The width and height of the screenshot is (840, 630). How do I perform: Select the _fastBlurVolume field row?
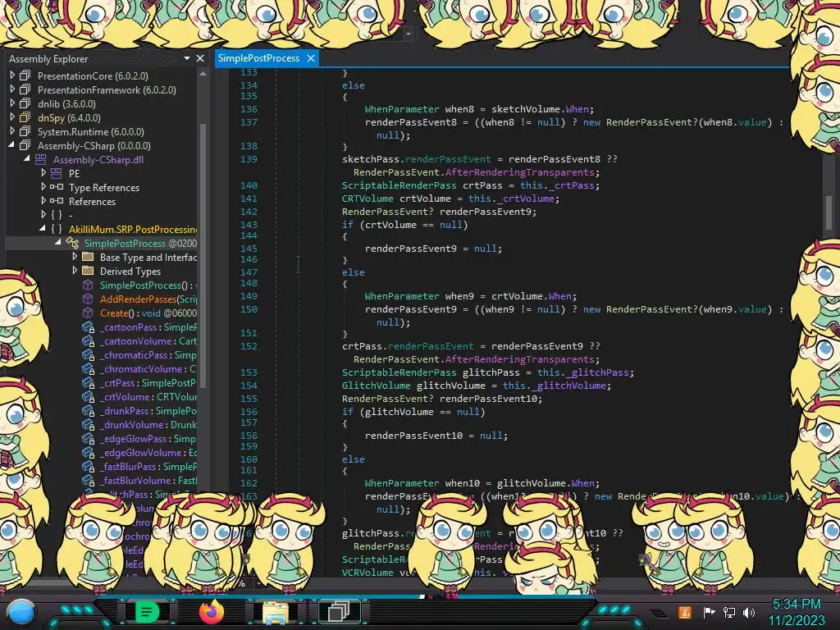148,481
